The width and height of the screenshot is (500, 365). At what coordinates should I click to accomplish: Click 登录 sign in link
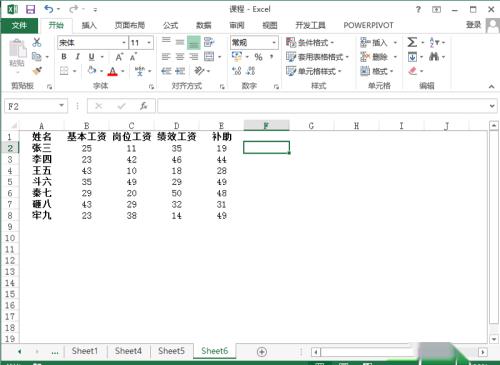point(473,25)
